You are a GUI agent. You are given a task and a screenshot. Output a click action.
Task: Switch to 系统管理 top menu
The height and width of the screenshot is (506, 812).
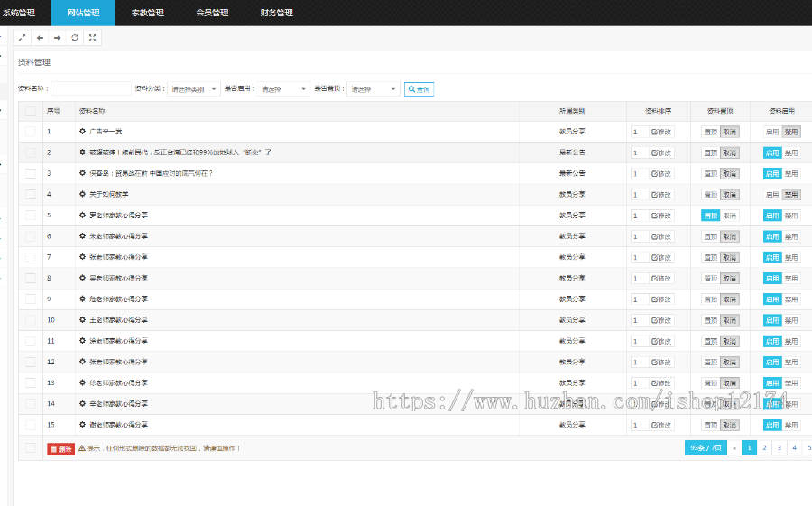click(19, 13)
